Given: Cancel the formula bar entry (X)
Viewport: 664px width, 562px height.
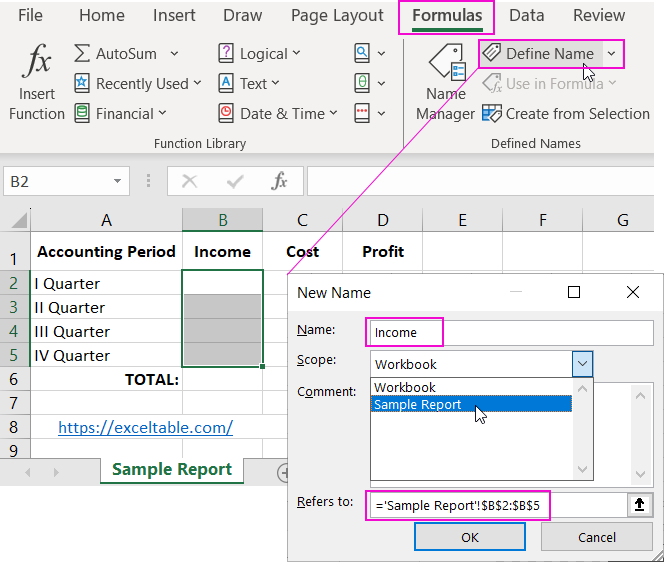Looking at the screenshot, I should tap(189, 181).
